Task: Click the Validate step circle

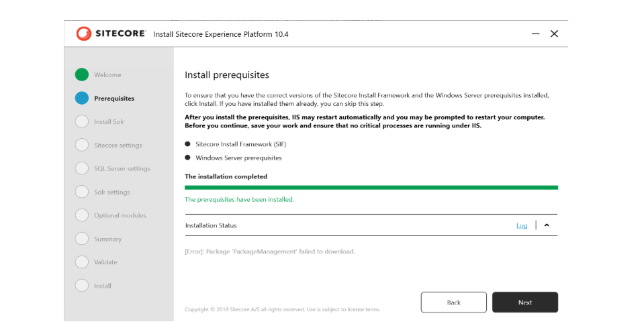Action: point(82,262)
